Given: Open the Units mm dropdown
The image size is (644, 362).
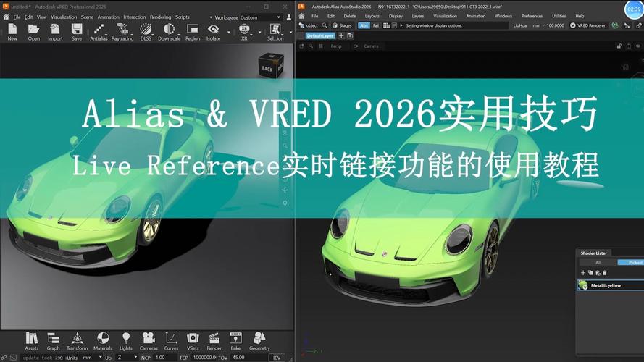Looking at the screenshot, I should coord(92,358).
